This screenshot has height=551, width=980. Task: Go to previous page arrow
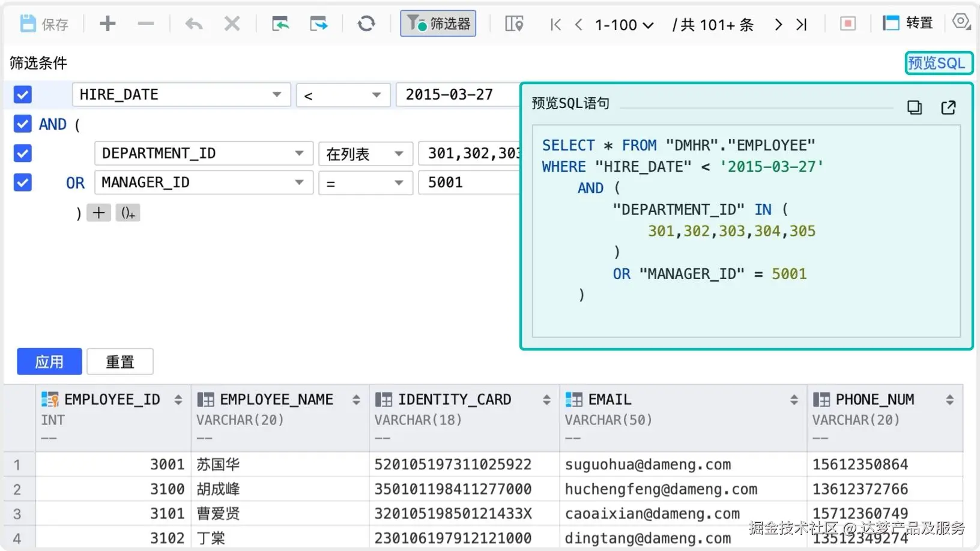pyautogui.click(x=578, y=25)
